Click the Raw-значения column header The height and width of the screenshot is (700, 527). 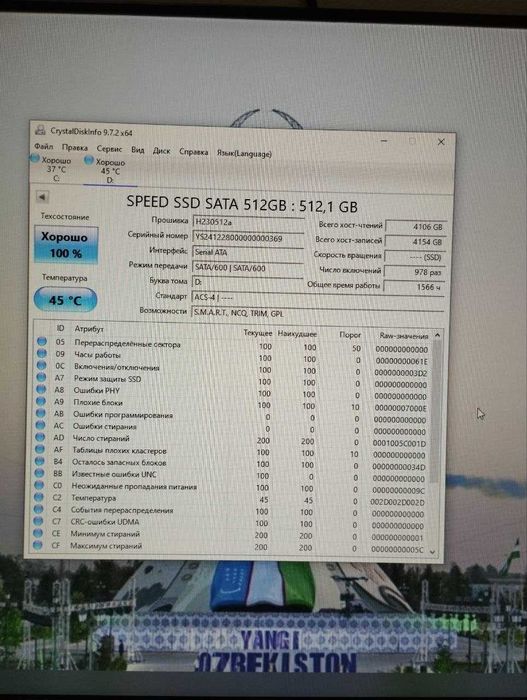coord(404,336)
